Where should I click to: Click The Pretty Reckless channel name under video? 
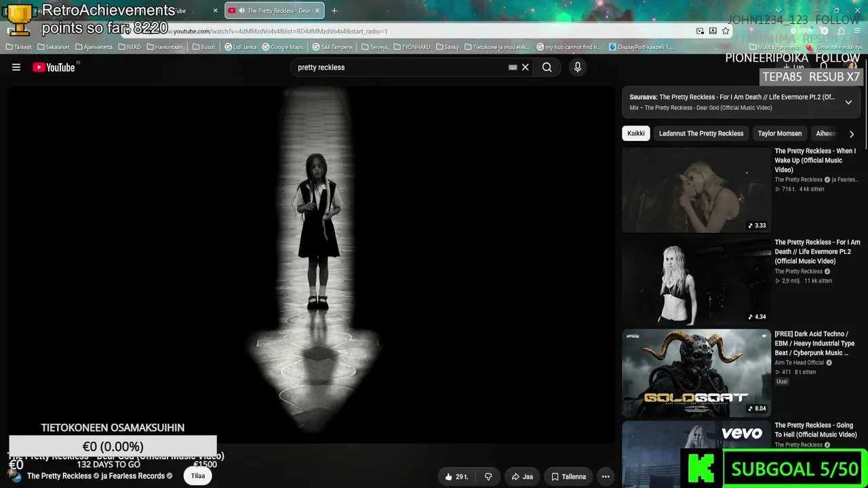(x=59, y=476)
